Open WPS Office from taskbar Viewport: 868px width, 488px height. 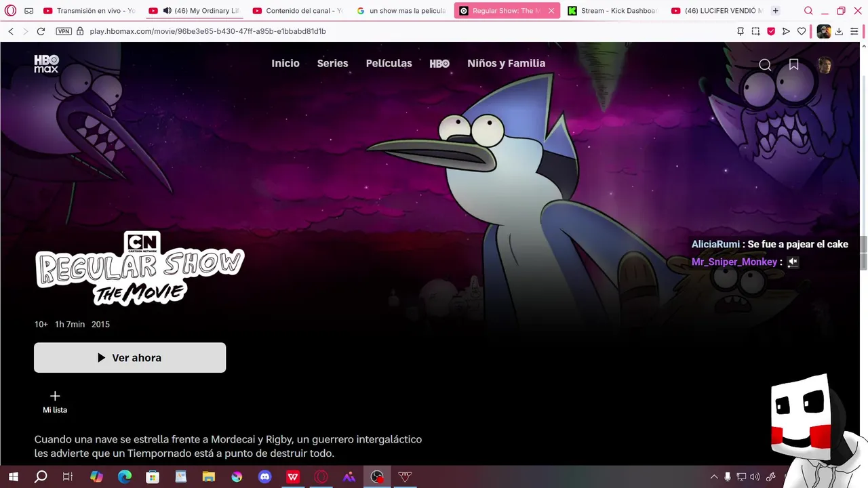(293, 477)
